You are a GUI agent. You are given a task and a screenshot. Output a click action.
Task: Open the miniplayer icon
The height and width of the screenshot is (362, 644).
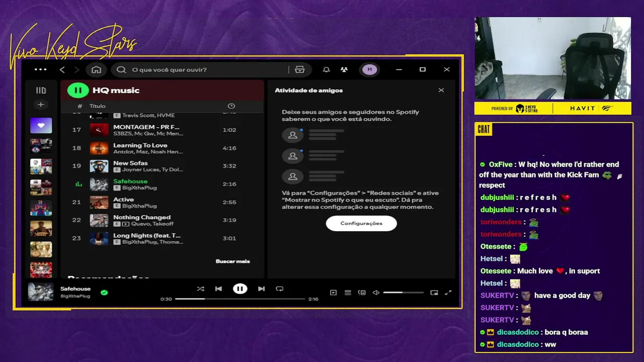pos(434,293)
